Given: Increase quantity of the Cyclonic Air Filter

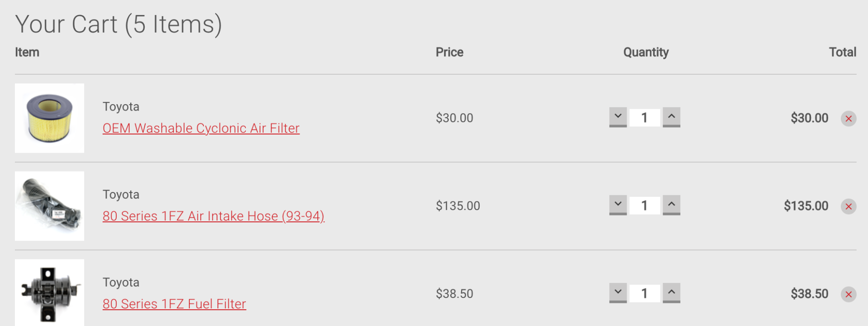Looking at the screenshot, I should [671, 117].
